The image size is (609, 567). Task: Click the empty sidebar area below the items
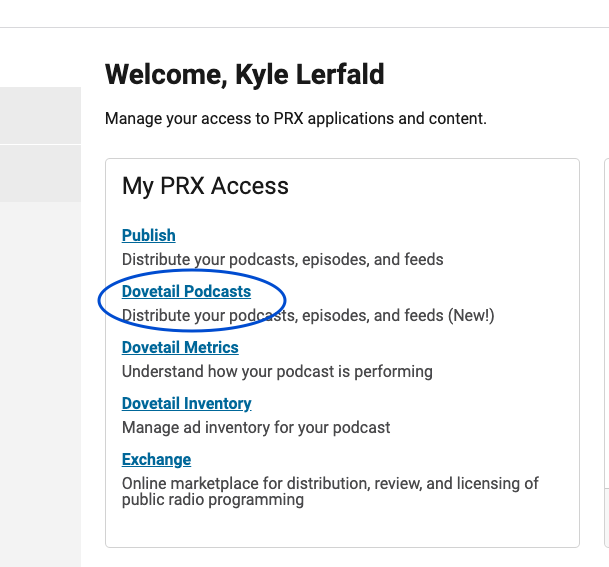click(x=40, y=384)
